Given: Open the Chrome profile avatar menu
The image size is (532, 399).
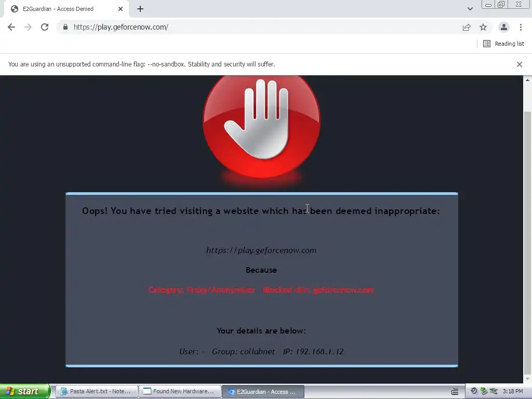Looking at the screenshot, I should click(x=504, y=27).
